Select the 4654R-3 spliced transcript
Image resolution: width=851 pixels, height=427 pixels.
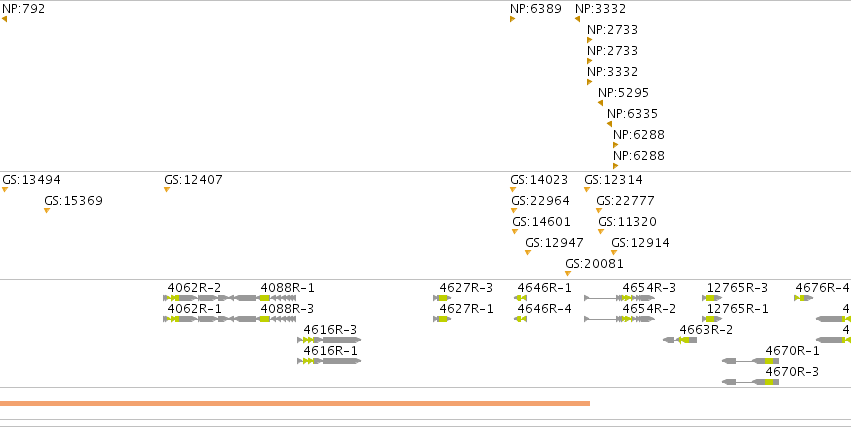pyautogui.click(x=619, y=298)
